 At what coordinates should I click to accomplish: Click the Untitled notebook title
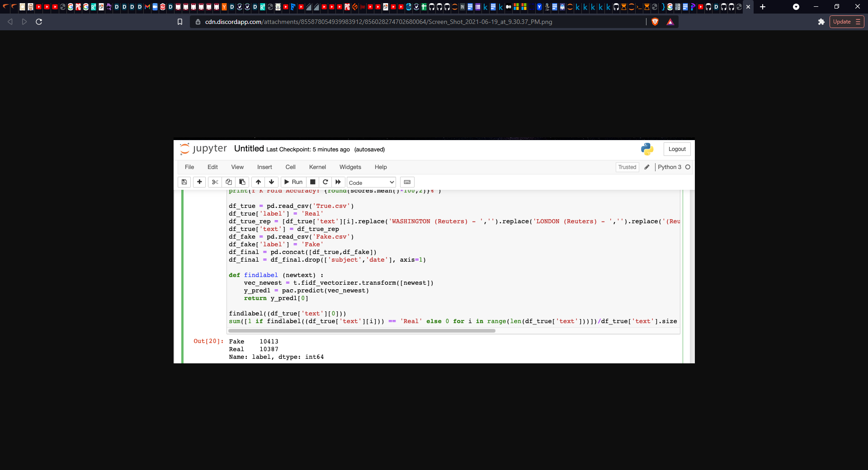[x=249, y=149]
